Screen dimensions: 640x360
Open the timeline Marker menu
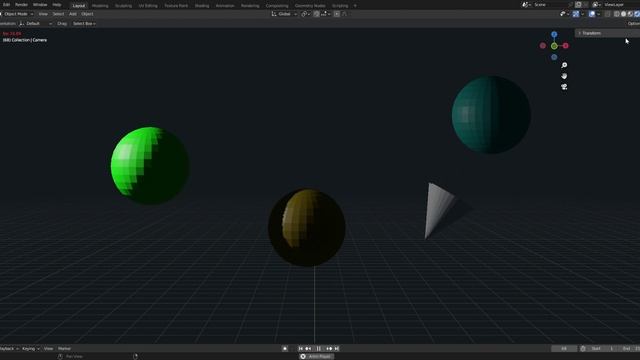(x=64, y=349)
